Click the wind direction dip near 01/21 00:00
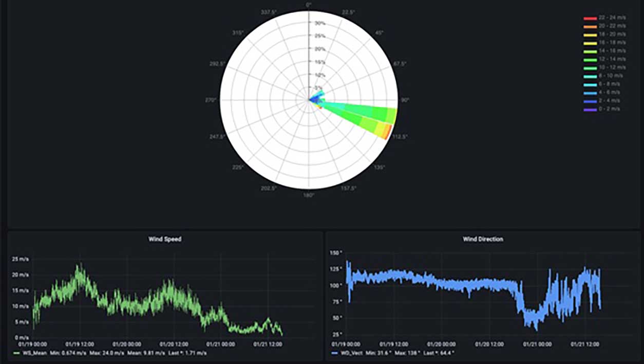This screenshot has height=364, width=644. 535,326
